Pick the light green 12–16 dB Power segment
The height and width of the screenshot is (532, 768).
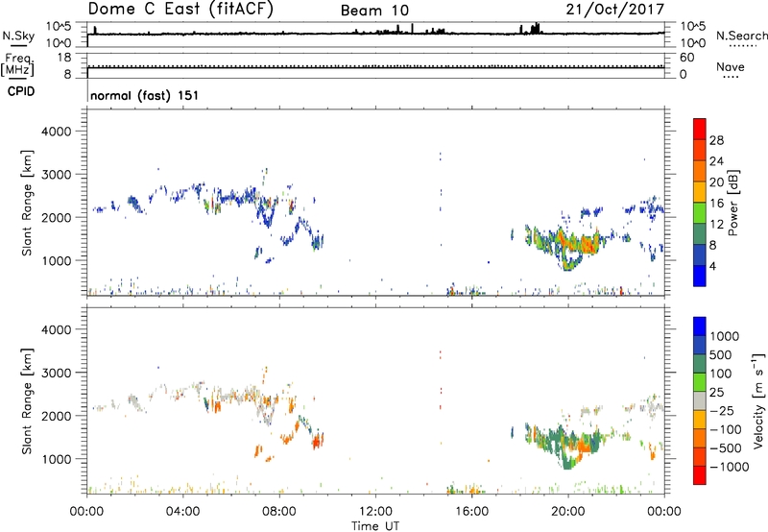tap(700, 213)
